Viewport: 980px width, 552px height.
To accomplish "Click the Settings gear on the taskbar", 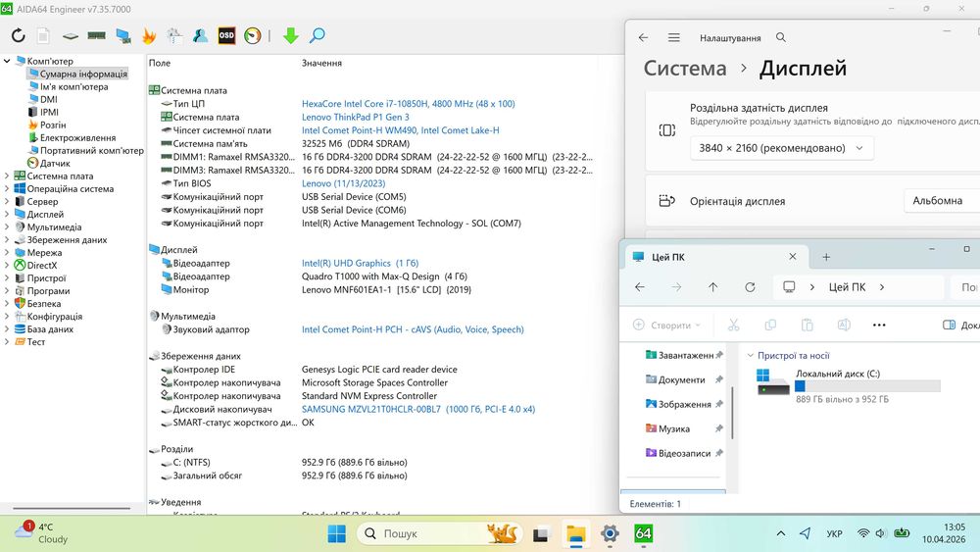I will pos(610,534).
